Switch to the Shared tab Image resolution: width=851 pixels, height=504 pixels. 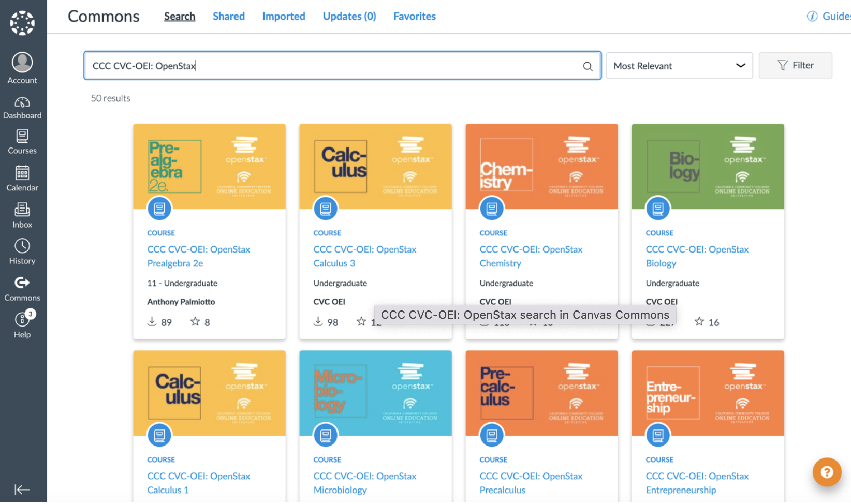[228, 16]
